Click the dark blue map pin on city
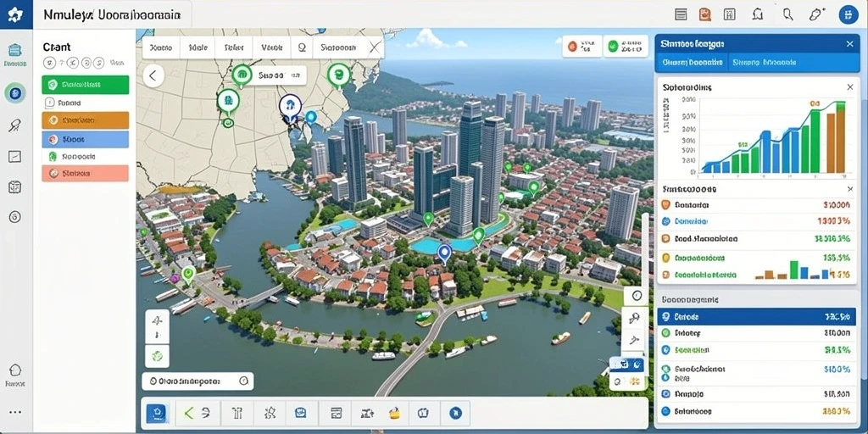The height and width of the screenshot is (434, 868). [443, 253]
